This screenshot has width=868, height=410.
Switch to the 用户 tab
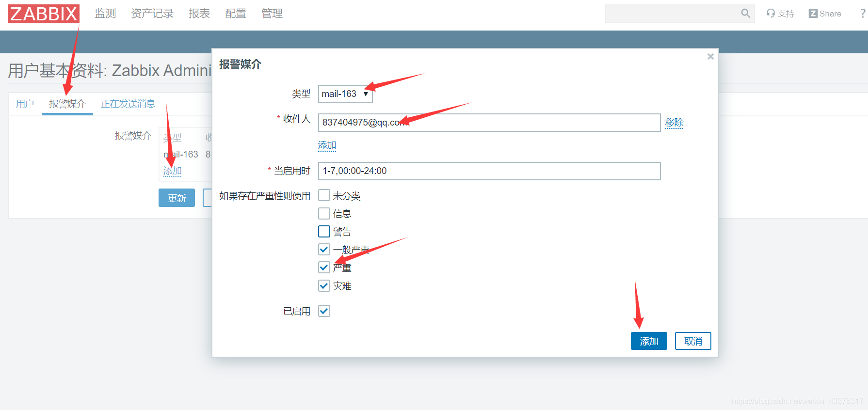pyautogui.click(x=25, y=104)
